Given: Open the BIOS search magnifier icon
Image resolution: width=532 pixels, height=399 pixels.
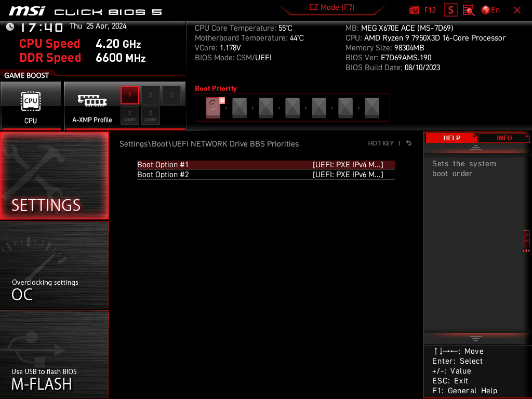Looking at the screenshot, I should 469,10.
